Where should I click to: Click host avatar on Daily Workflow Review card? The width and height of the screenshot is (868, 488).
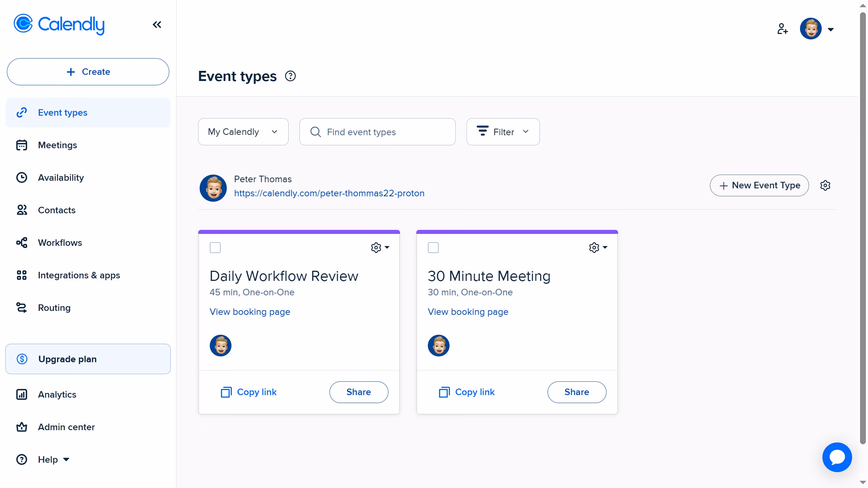point(221,346)
